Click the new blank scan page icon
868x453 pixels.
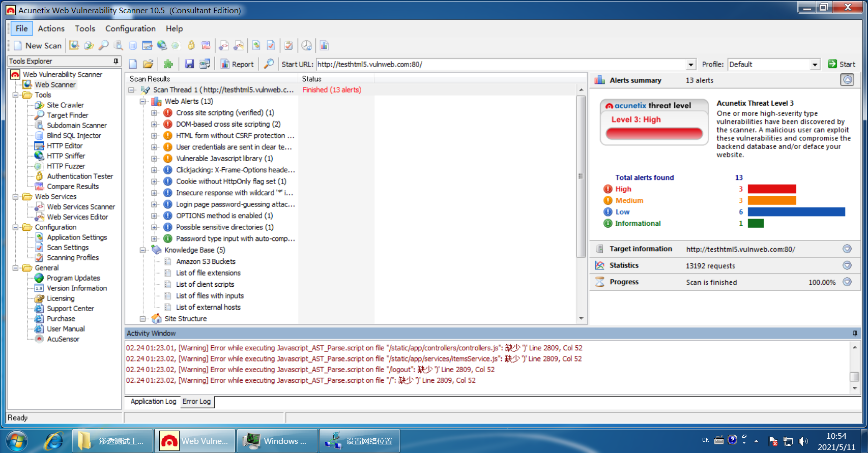point(133,64)
